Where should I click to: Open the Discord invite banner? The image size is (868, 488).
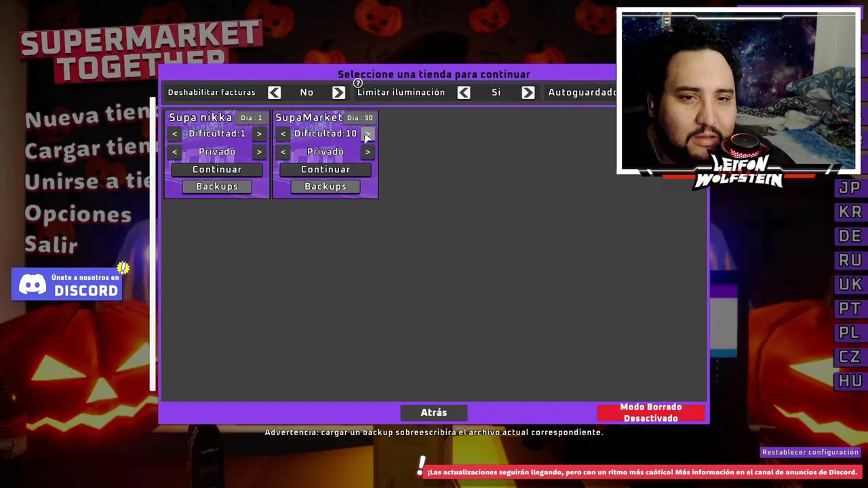click(67, 284)
